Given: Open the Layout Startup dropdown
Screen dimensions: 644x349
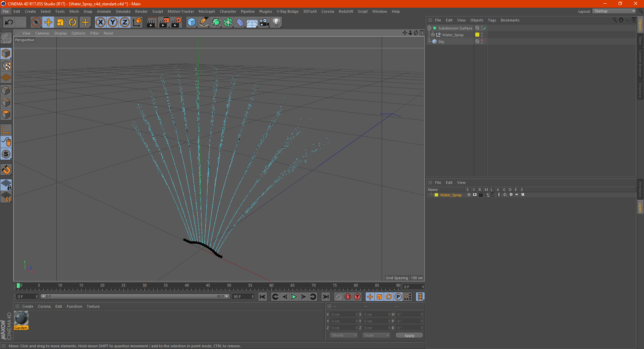Looking at the screenshot, I should click(614, 11).
